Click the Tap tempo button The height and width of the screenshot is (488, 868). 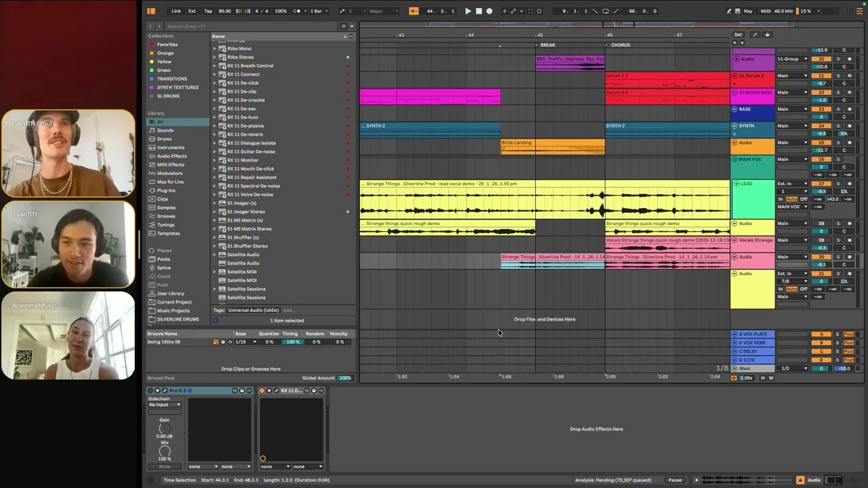pyautogui.click(x=208, y=11)
